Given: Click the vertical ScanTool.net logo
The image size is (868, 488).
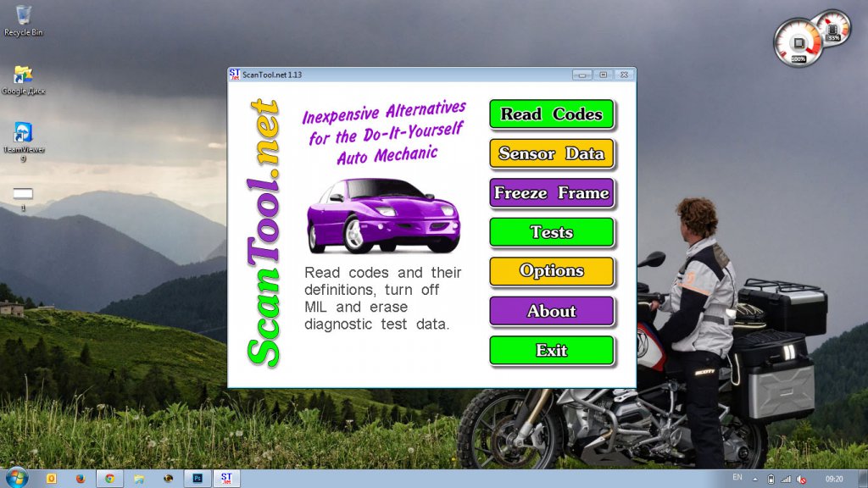Looking at the screenshot, I should coord(264,233).
